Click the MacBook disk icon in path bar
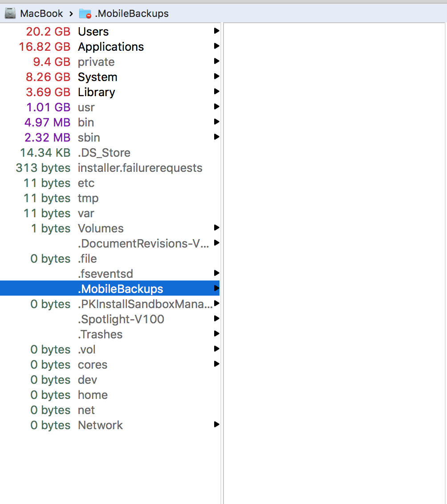The image size is (447, 504). coord(10,13)
